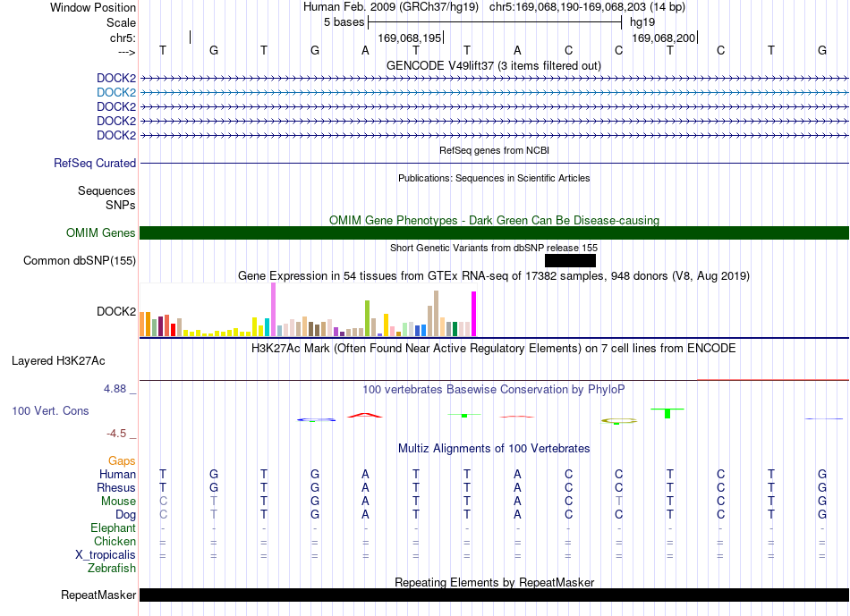This screenshot has width=850, height=616.
Task: Click the Zebrafish species label
Action: click(x=112, y=569)
